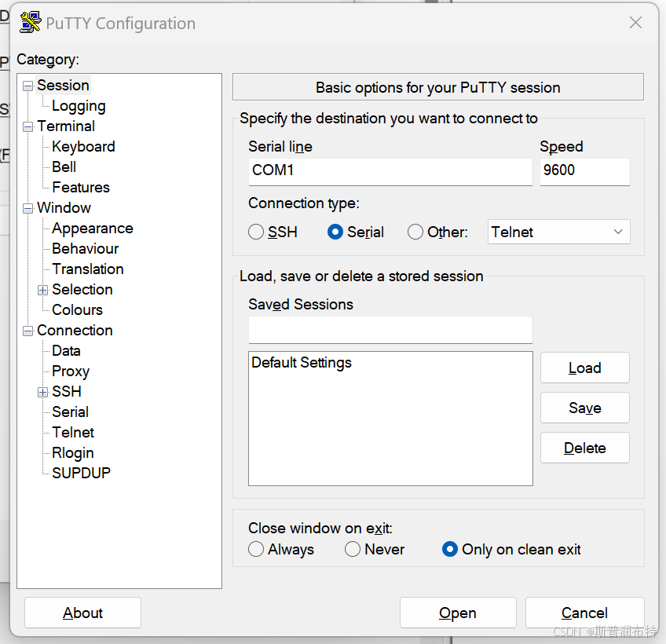Choose Never for close window on exit

pyautogui.click(x=353, y=549)
